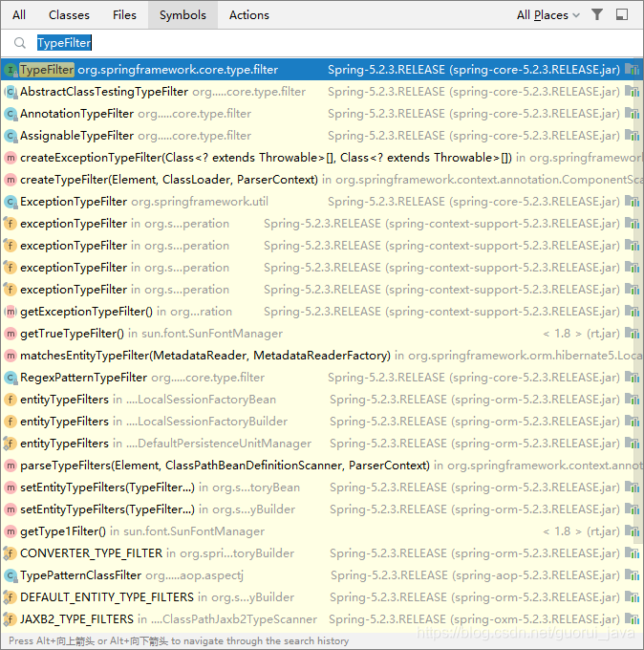Image resolution: width=644 pixels, height=650 pixels.
Task: Click method icon of getExceptionTypeFilter()
Action: coord(11,312)
